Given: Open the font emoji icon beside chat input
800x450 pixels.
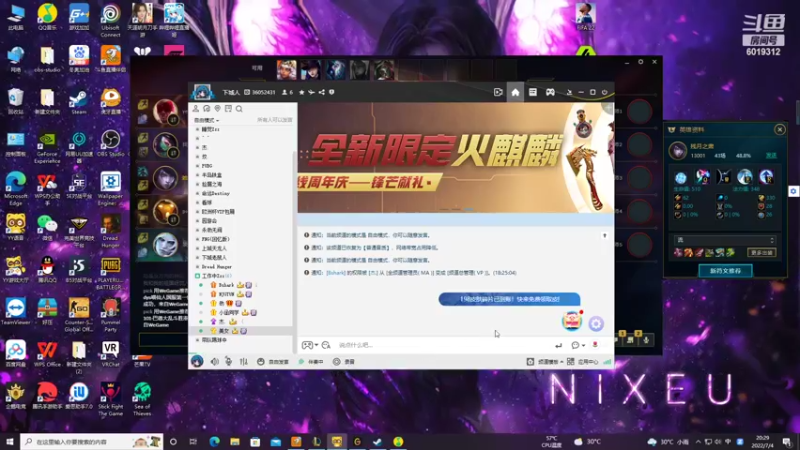Looking at the screenshot, I should coord(326,345).
